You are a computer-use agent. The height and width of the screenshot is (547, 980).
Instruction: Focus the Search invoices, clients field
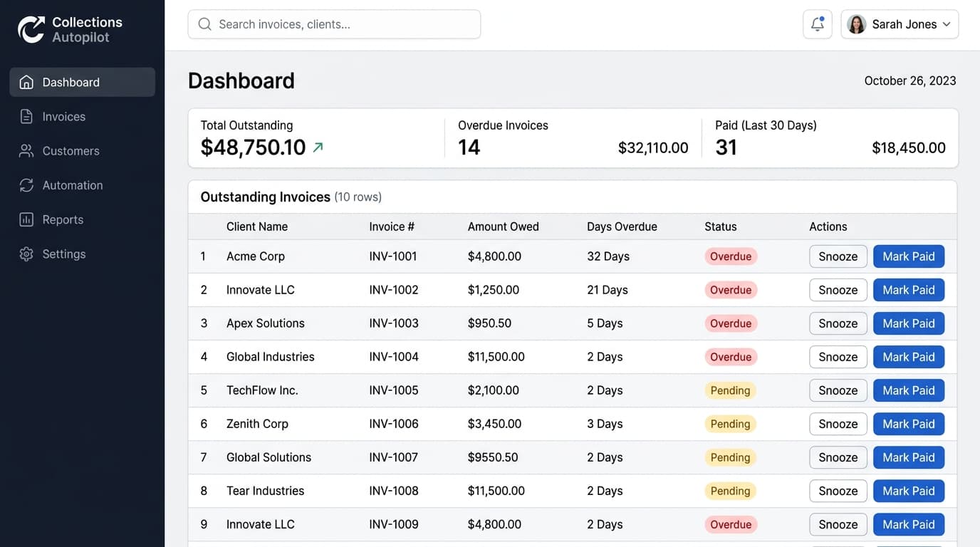point(334,24)
